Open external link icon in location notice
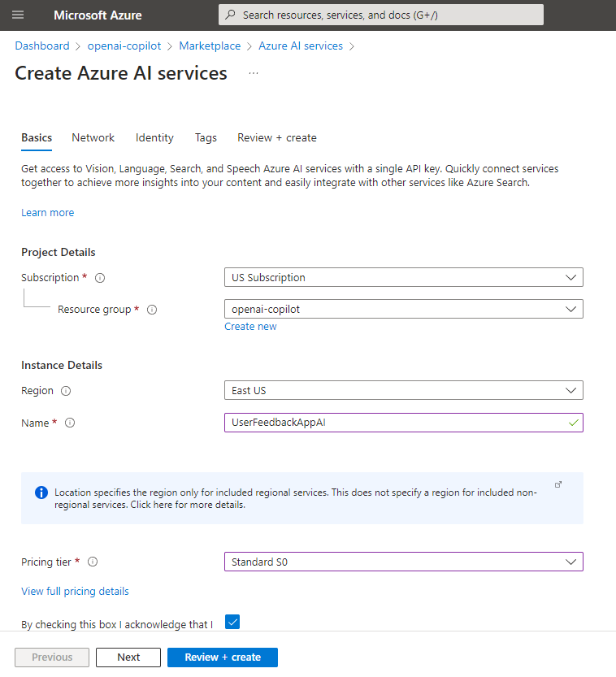 (558, 484)
